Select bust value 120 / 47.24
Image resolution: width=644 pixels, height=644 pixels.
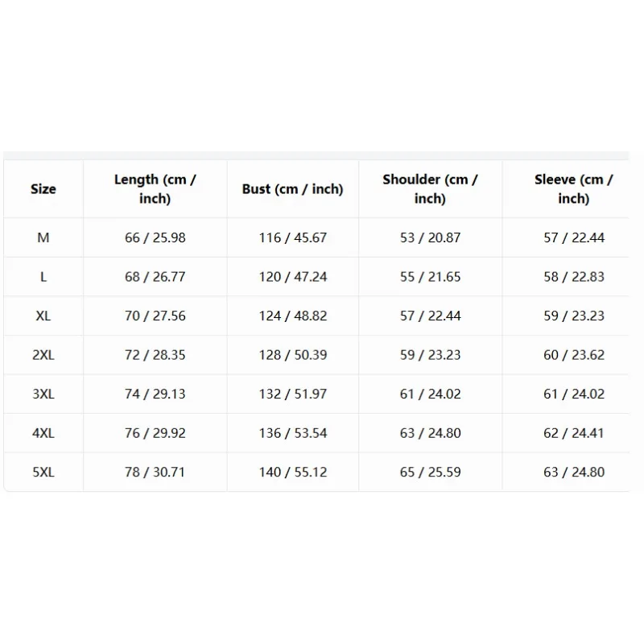pyautogui.click(x=292, y=277)
